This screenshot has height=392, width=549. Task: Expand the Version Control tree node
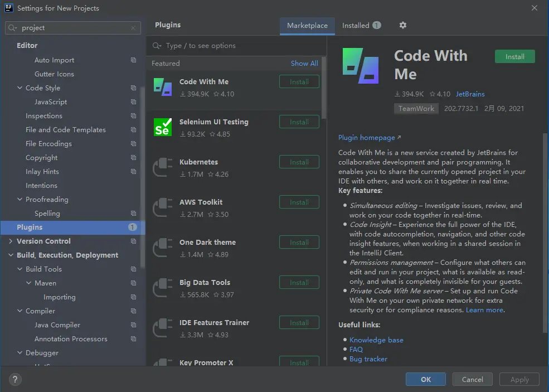pos(11,241)
